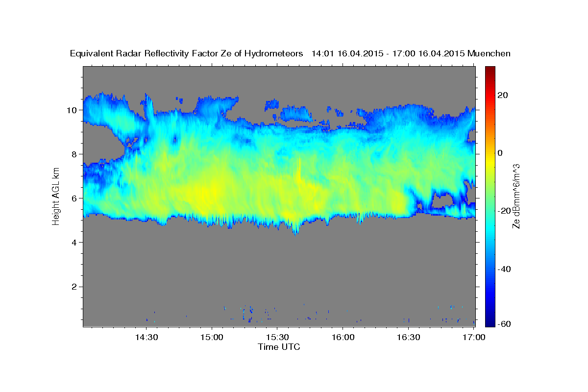The width and height of the screenshot is (588, 392).
Task: Click the 'Time UTC' x-axis label
Action: (x=279, y=347)
